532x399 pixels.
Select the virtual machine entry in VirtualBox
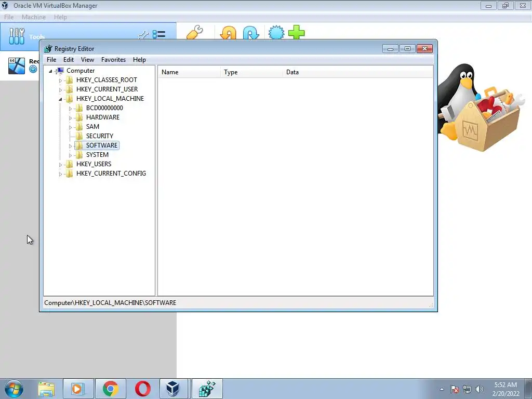coord(20,66)
